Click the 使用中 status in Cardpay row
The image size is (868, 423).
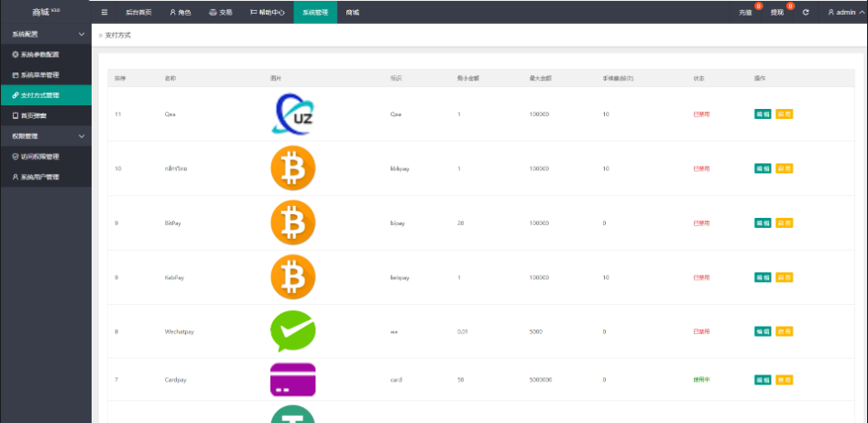click(701, 380)
